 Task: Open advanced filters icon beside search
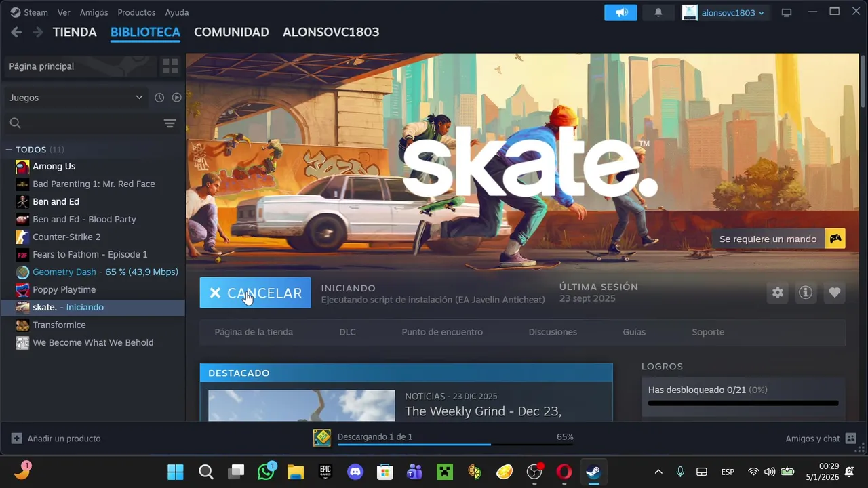pyautogui.click(x=170, y=123)
